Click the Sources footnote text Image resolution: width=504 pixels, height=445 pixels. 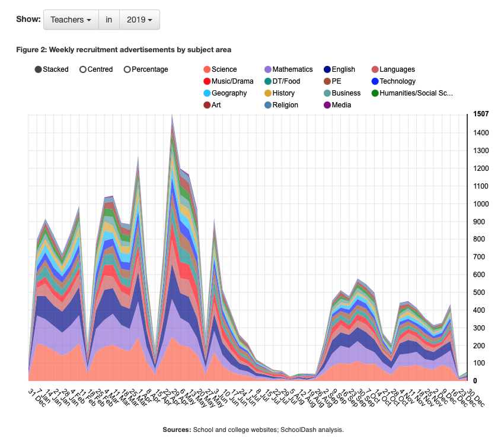[x=253, y=430]
